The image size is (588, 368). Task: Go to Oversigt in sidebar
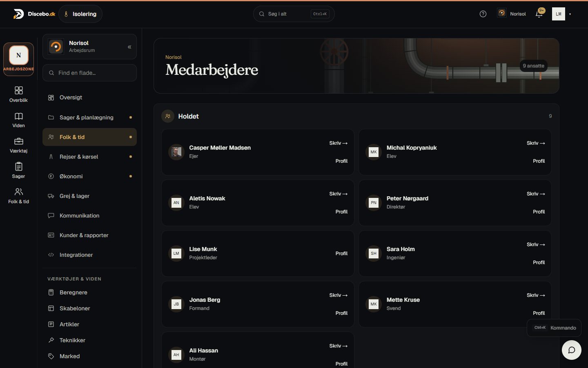(89, 98)
